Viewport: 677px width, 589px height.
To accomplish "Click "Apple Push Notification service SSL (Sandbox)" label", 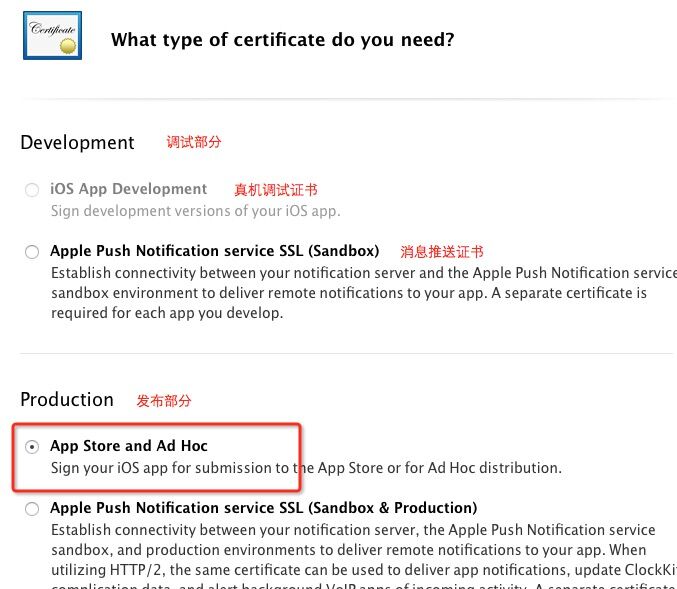I will [x=215, y=251].
